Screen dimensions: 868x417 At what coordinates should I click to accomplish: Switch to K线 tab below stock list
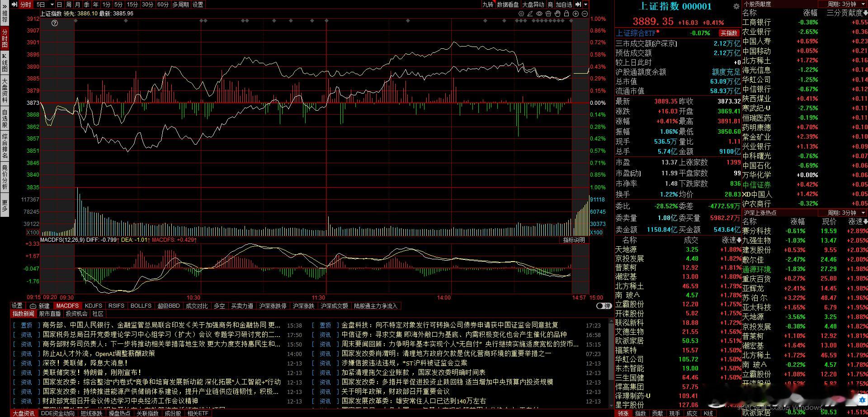[x=708, y=413]
